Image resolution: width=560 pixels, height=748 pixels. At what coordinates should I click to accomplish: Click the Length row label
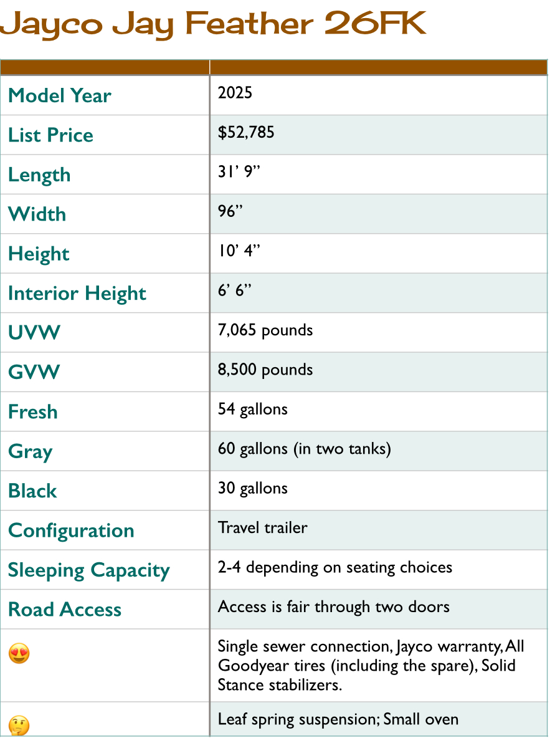(39, 175)
